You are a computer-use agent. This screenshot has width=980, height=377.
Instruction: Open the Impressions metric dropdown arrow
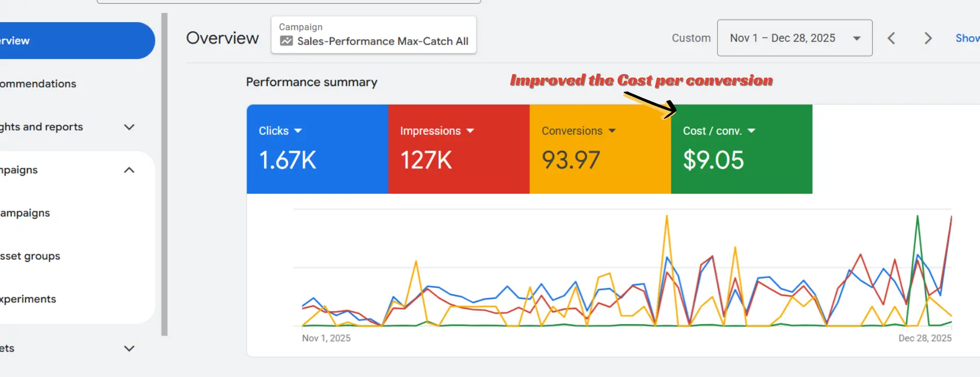tap(470, 131)
